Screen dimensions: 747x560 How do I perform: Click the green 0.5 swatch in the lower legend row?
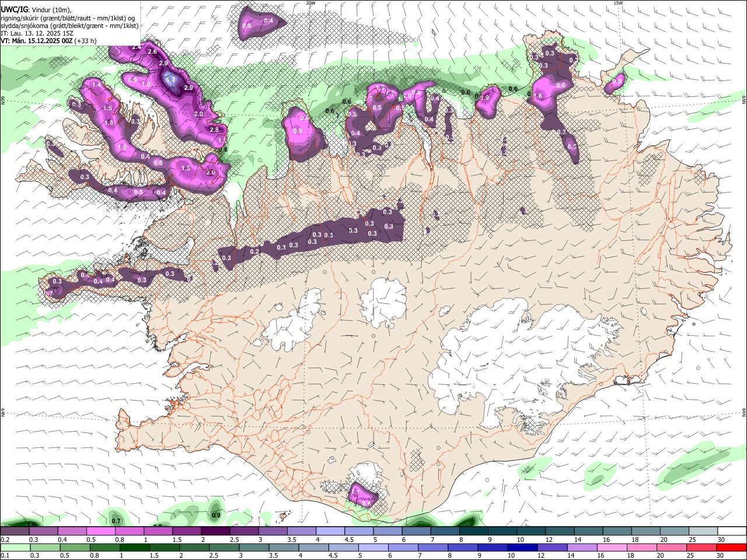pyautogui.click(x=74, y=547)
